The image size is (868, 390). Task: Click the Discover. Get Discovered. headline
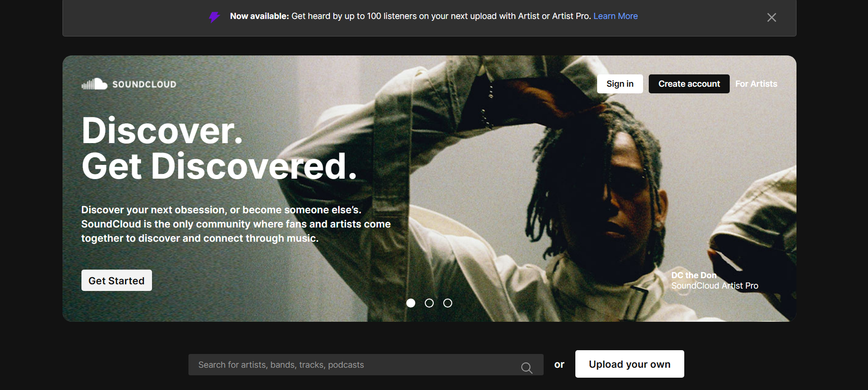219,148
